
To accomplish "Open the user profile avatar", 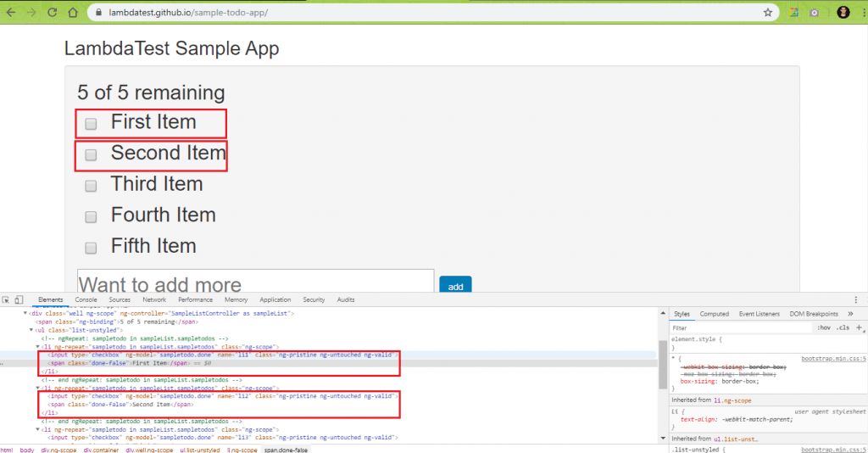I will [x=843, y=12].
